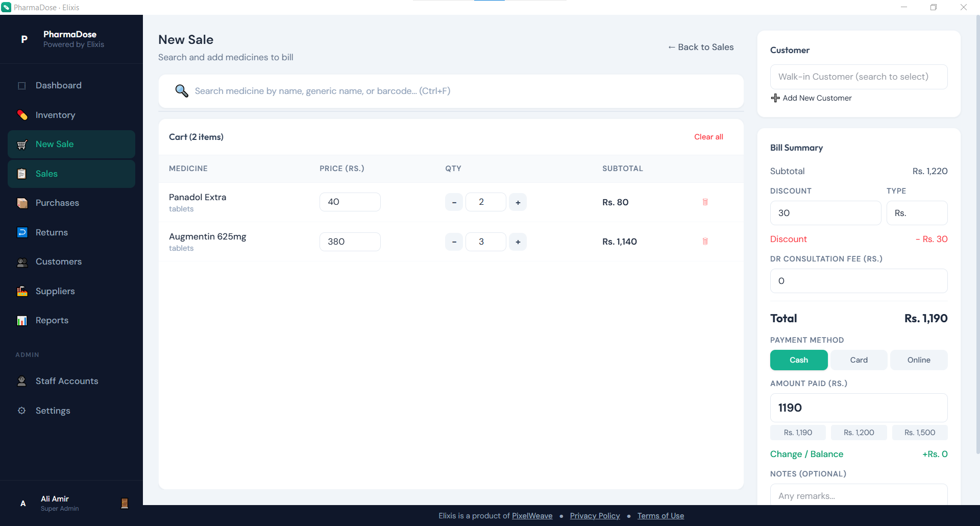
Task: Open the Walk-in Customer search selector
Action: pos(859,77)
